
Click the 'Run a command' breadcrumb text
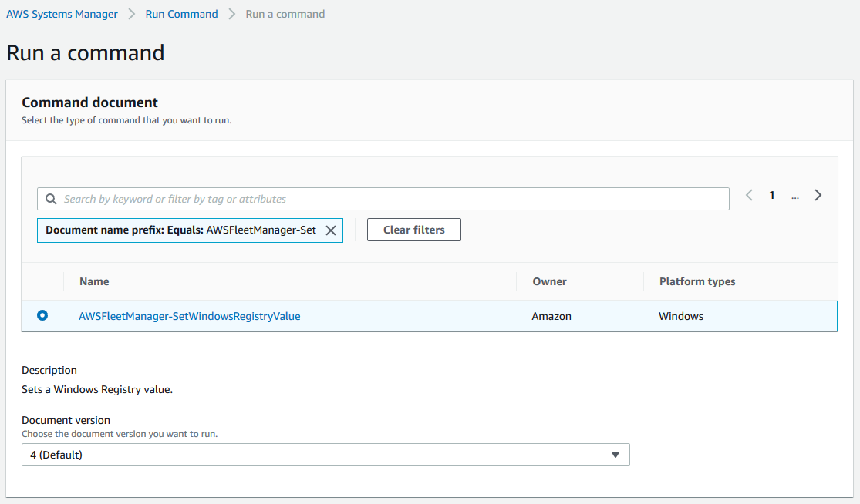click(x=285, y=14)
